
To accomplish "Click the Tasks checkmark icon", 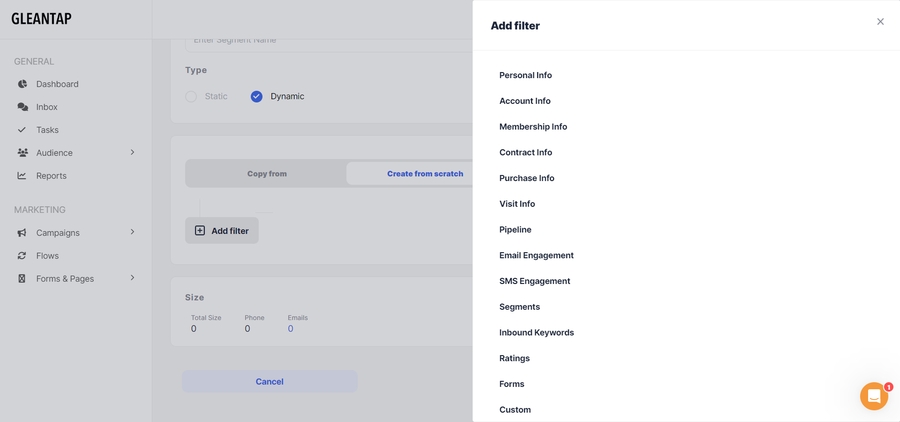I will click(x=22, y=130).
